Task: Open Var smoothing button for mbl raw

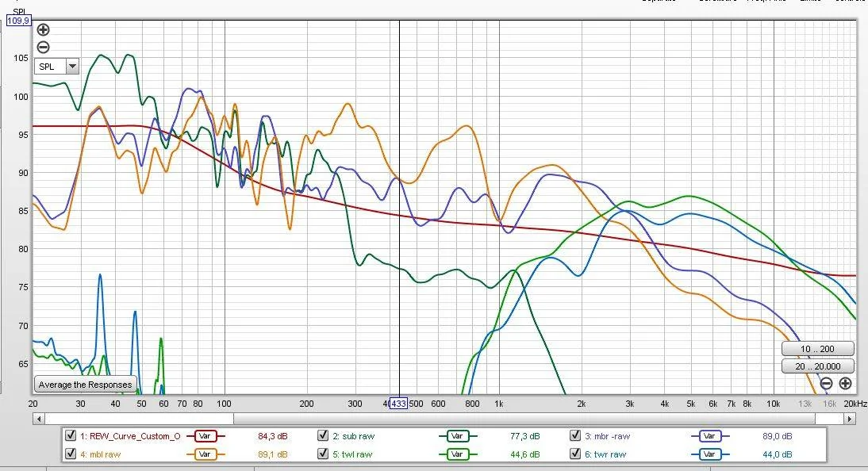Action: point(205,454)
